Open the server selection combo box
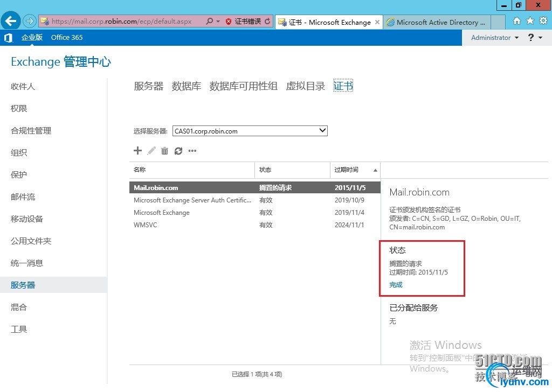 250,131
